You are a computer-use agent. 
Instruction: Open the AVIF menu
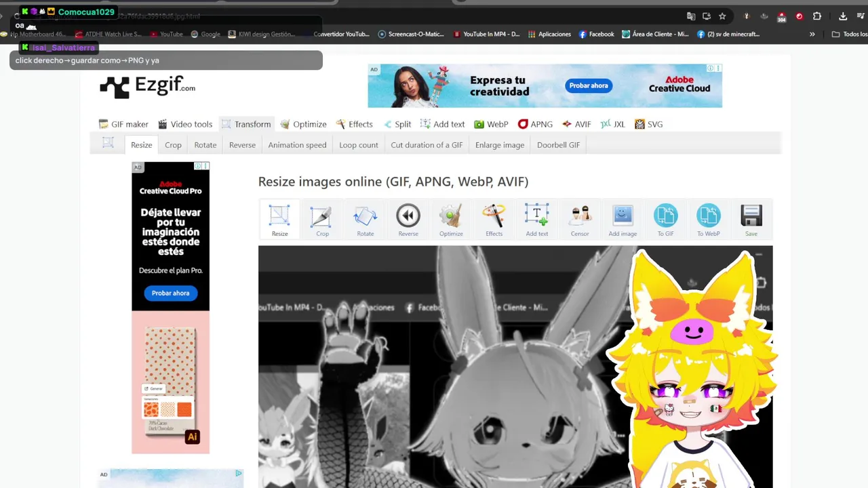[576, 124]
